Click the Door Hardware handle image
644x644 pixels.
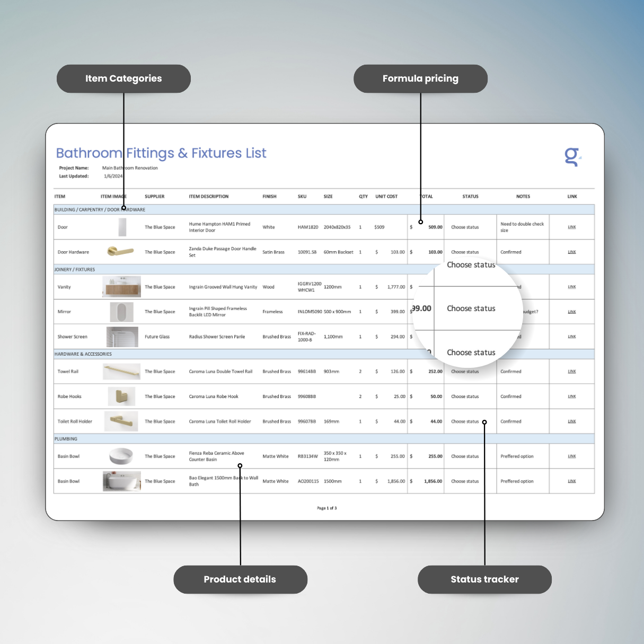click(121, 252)
